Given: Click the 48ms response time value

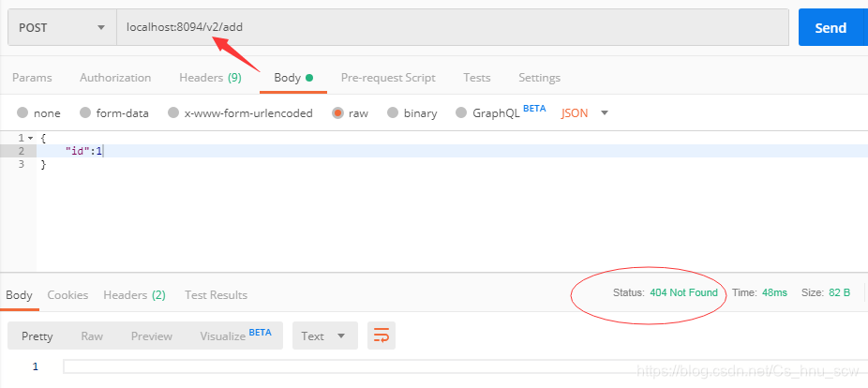Looking at the screenshot, I should pyautogui.click(x=774, y=292).
